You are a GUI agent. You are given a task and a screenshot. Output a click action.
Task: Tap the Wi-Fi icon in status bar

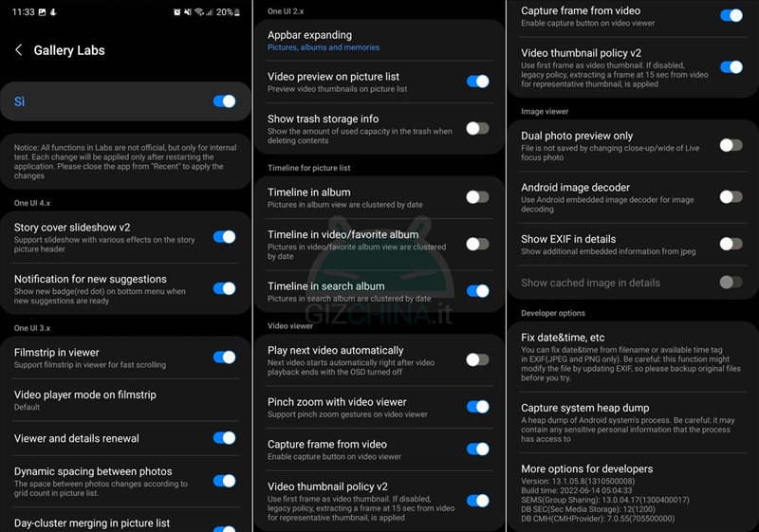point(199,12)
